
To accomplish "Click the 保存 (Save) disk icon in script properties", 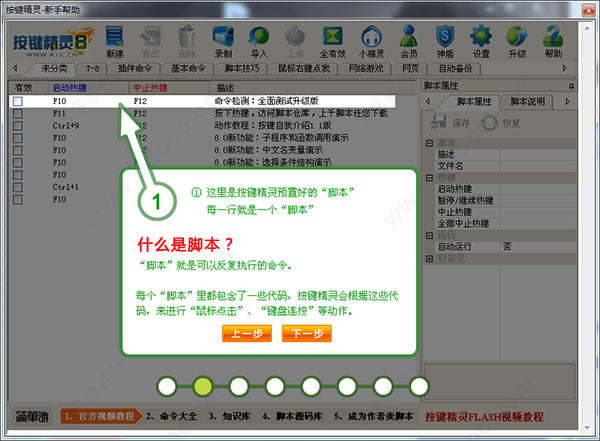I will [450, 123].
